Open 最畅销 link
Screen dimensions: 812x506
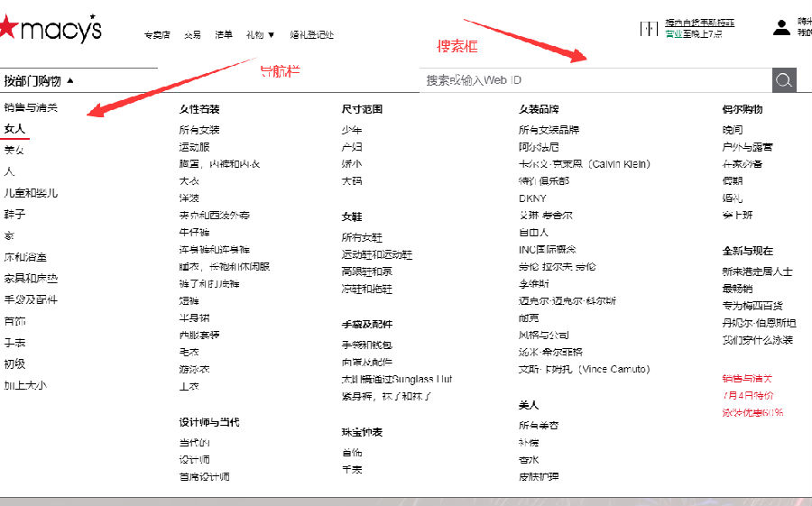tap(737, 289)
